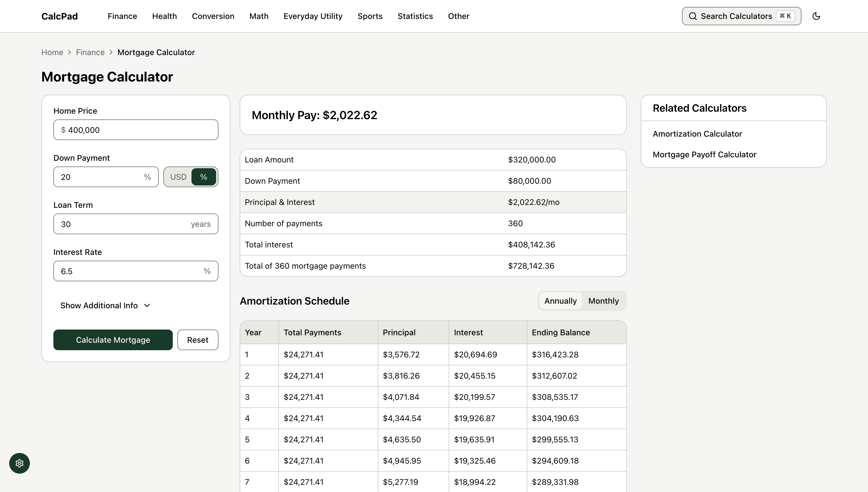Show the Monthly amortization schedule
The width and height of the screenshot is (868, 492).
click(x=603, y=301)
